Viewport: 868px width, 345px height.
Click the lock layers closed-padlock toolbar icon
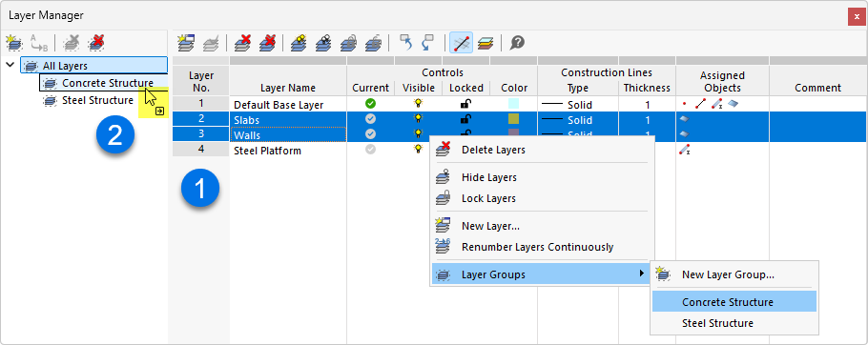pyautogui.click(x=348, y=43)
